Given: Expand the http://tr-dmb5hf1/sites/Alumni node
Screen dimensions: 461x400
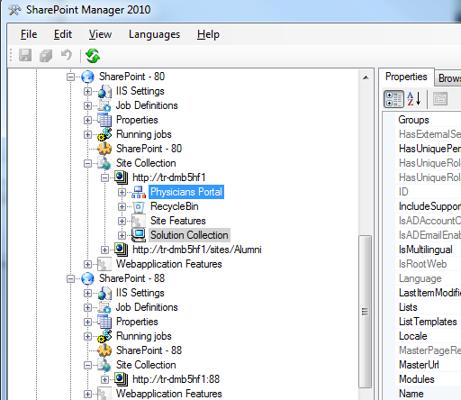Looking at the screenshot, I should coord(105,250).
